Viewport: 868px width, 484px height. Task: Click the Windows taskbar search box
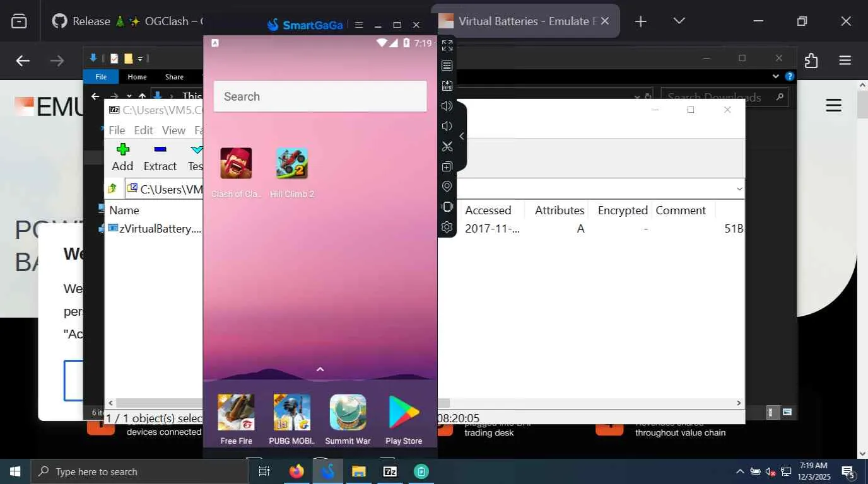click(x=139, y=471)
